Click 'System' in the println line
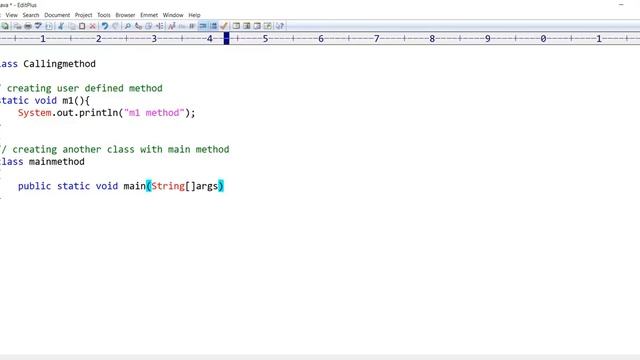Image resolution: width=640 pixels, height=360 pixels. pos(35,113)
